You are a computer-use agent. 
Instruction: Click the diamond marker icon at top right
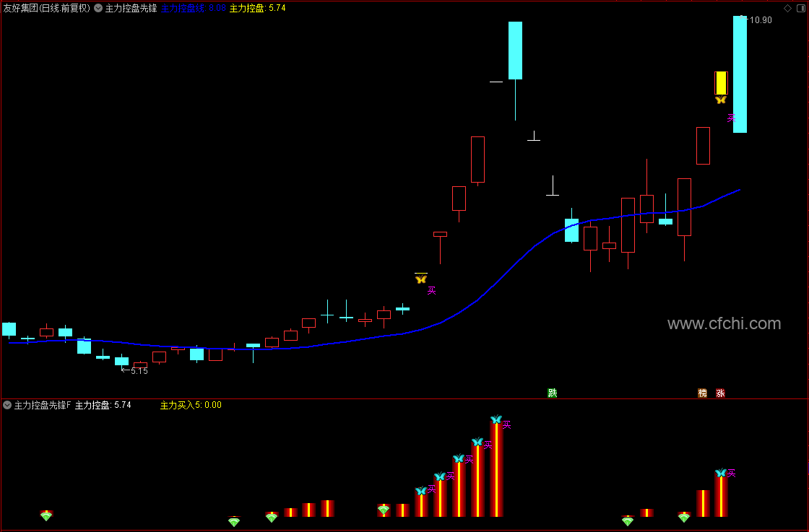coord(787,8)
